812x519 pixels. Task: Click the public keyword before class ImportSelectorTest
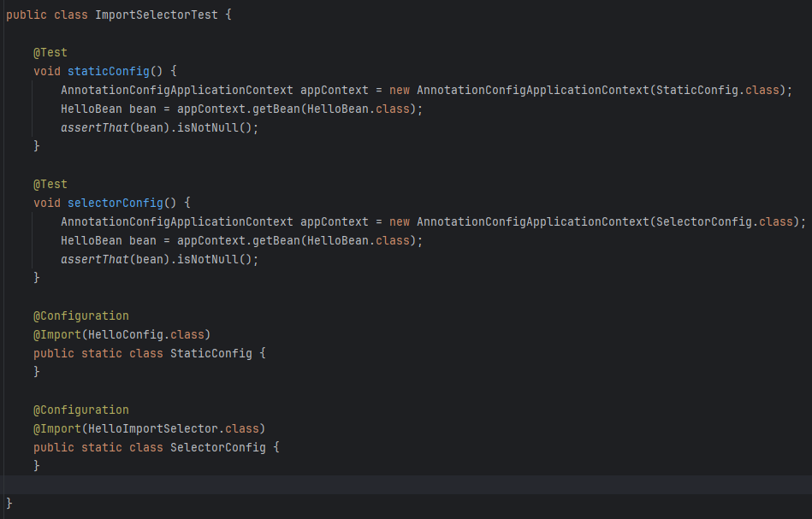[27, 15]
